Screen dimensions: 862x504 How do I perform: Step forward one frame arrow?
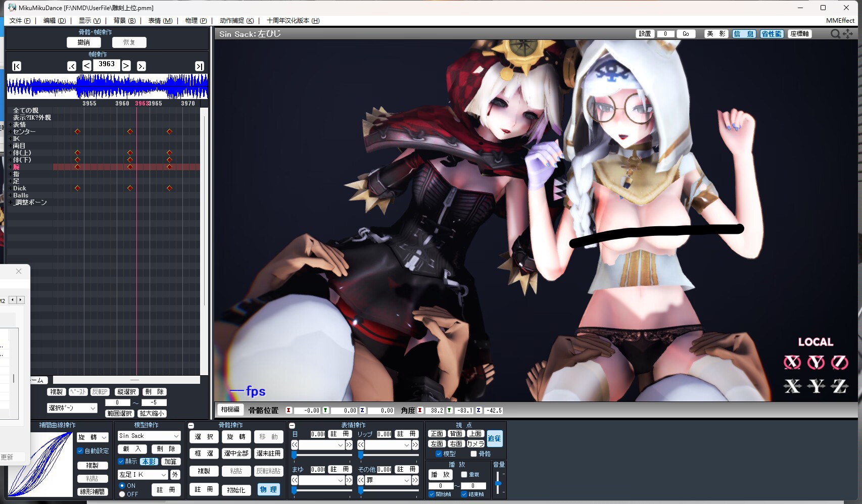(x=126, y=66)
